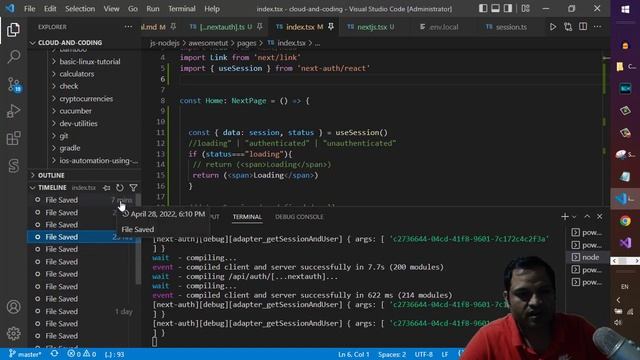Pin the current Timeline view
Screen dimensions: 640x360
pos(107,188)
